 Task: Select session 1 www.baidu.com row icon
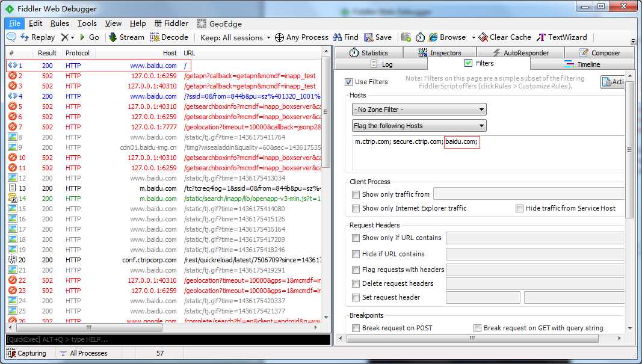point(12,66)
